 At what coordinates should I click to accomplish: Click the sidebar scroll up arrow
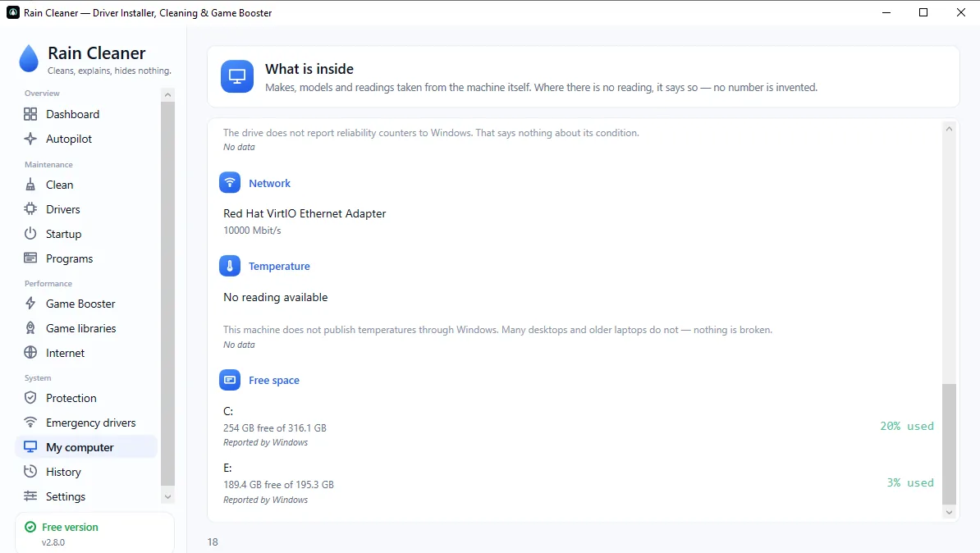[x=167, y=95]
